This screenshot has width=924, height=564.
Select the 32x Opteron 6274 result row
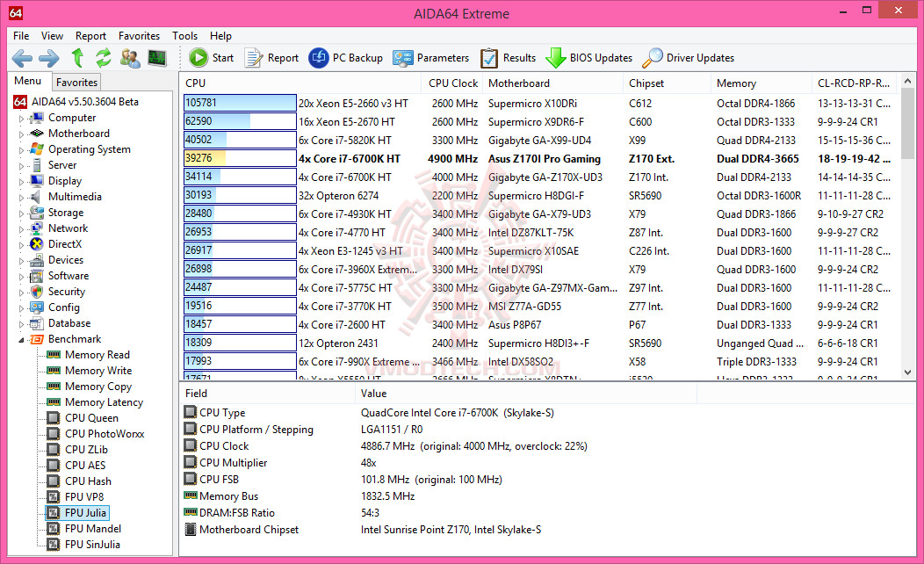pyautogui.click(x=539, y=195)
